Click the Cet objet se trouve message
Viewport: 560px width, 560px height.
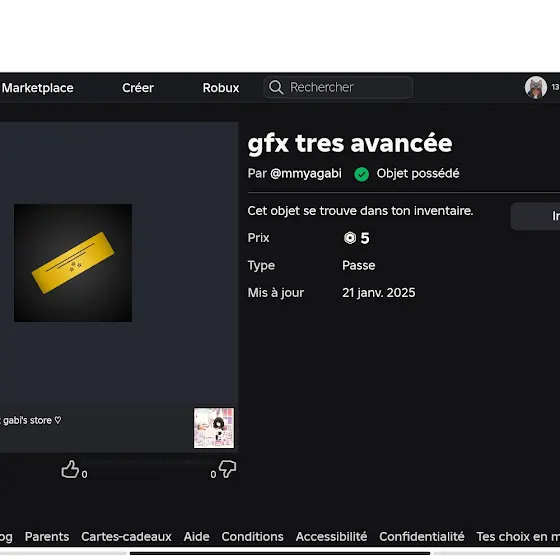pyautogui.click(x=360, y=211)
